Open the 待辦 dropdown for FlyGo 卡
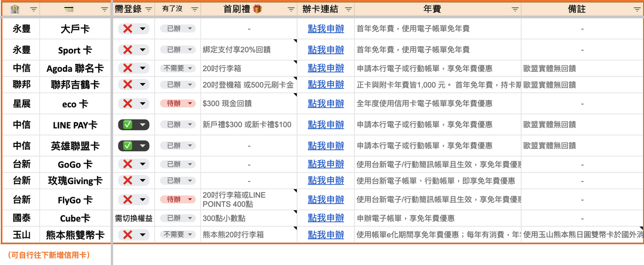 point(178,200)
